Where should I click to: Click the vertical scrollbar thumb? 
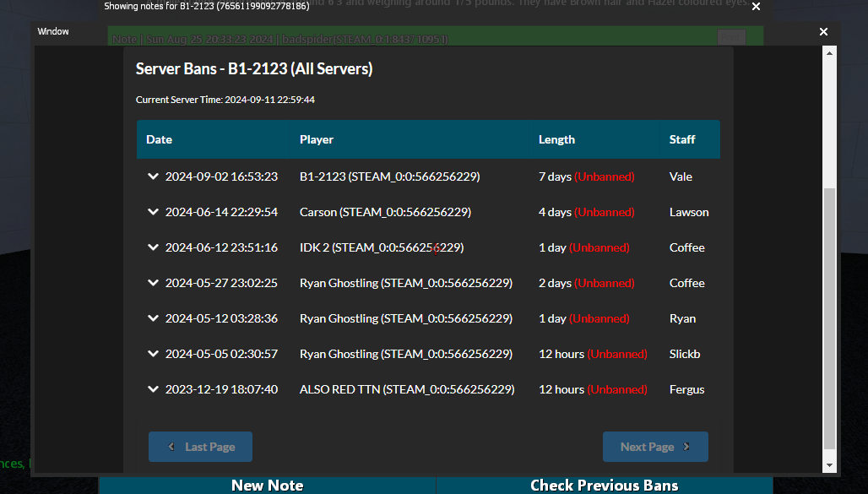coord(829,318)
